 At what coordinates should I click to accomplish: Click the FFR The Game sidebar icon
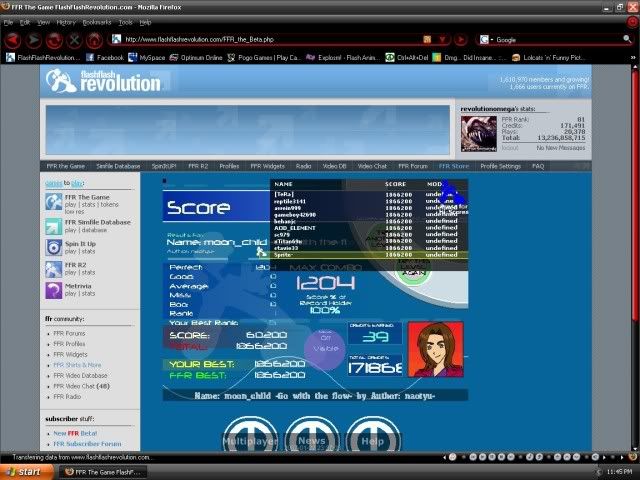54,202
